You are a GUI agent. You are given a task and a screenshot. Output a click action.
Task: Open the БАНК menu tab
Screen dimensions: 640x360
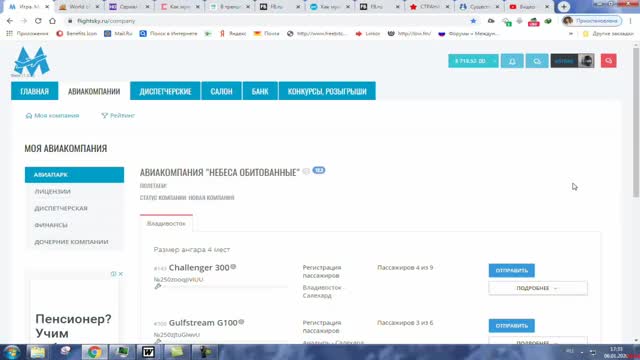coord(260,91)
